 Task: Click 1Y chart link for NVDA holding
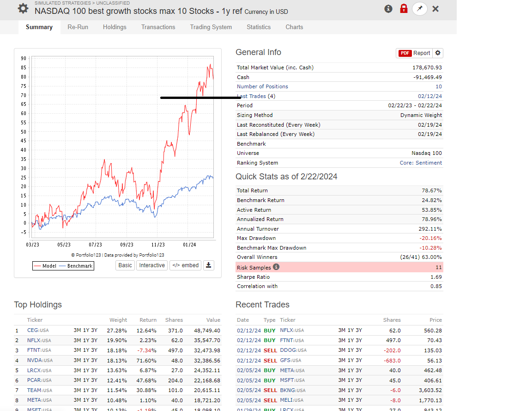point(86,361)
